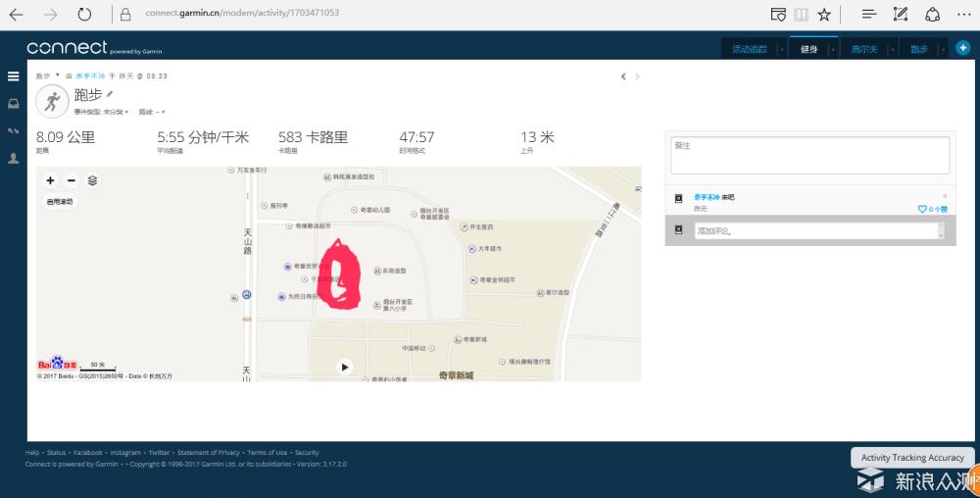Open the map layers selector icon
Viewport: 980px width, 498px height.
pos(92,180)
